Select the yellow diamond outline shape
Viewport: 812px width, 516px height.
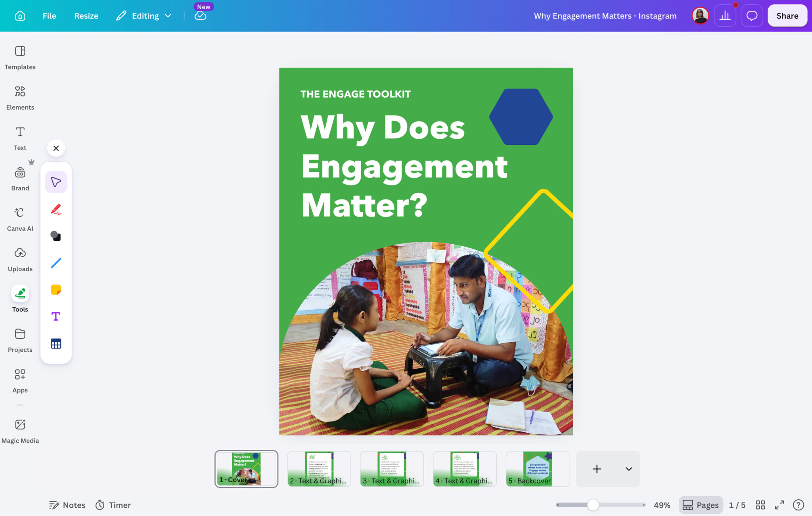coord(529,251)
